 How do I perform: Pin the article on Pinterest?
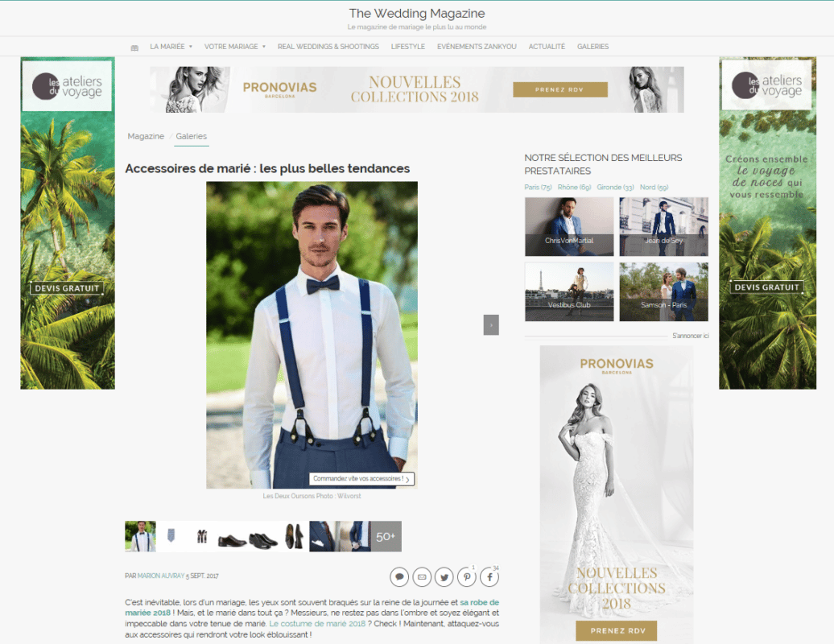coord(466,576)
